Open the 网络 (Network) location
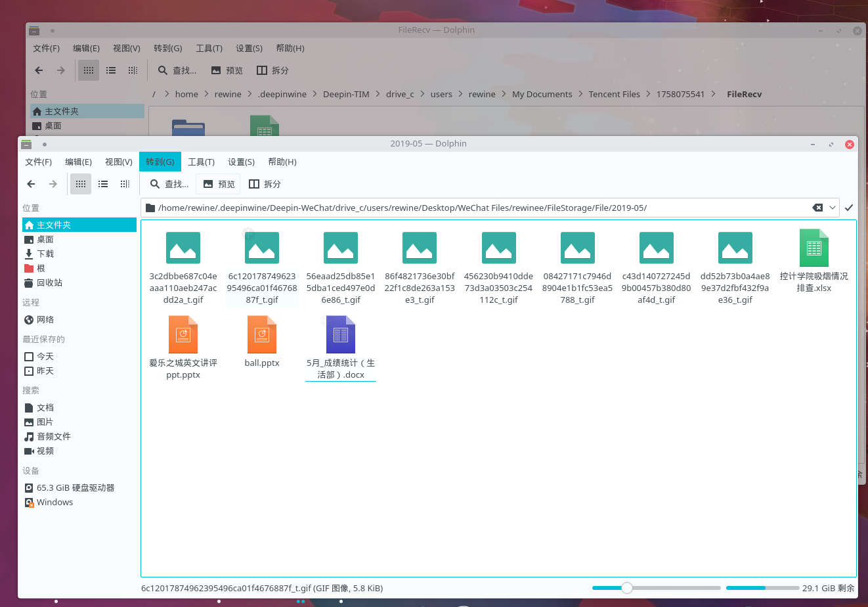Viewport: 868px width, 607px height. click(44, 319)
